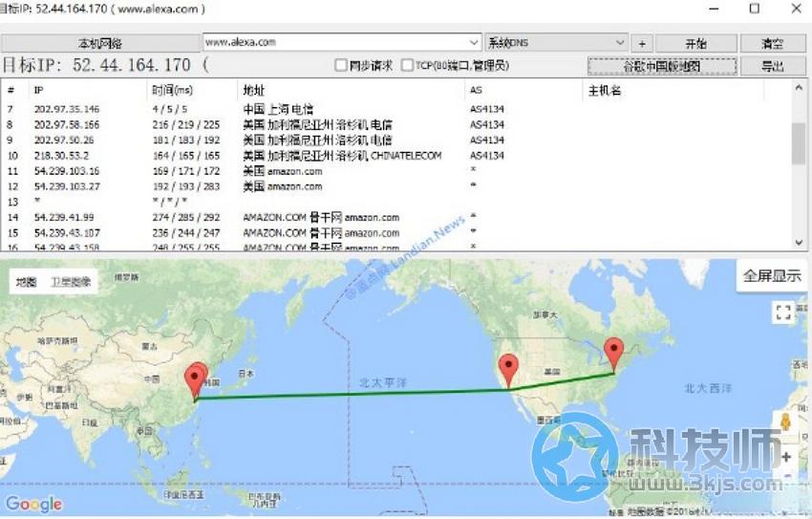
Task: Switch map to 卫星图像 view
Action: (71, 282)
